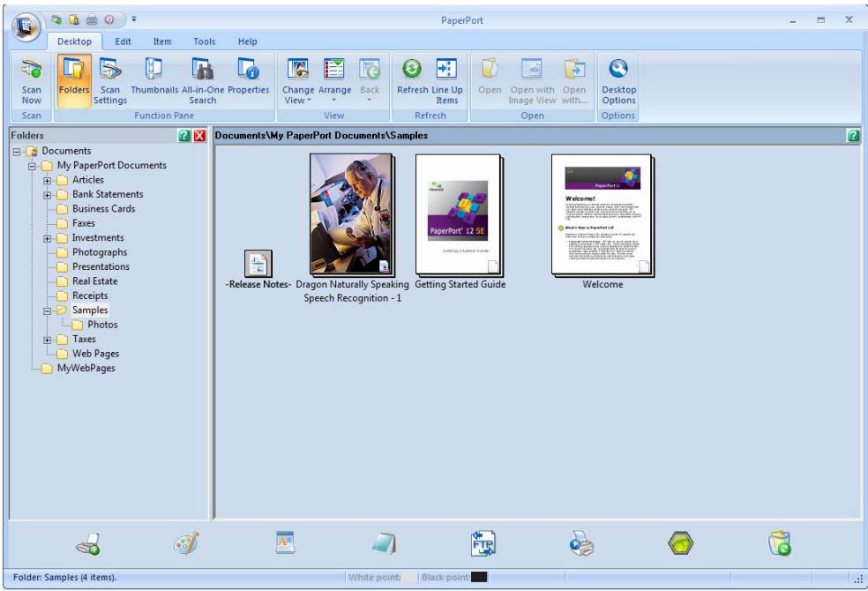Screen dimensions: 868x591
Task: Select the Web Pages folder
Action: point(95,353)
